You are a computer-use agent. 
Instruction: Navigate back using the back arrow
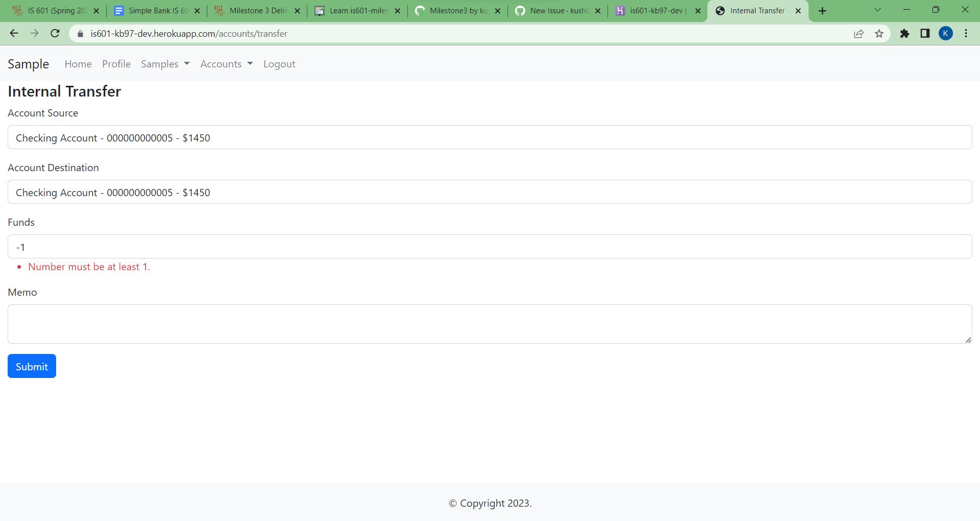pyautogui.click(x=13, y=33)
